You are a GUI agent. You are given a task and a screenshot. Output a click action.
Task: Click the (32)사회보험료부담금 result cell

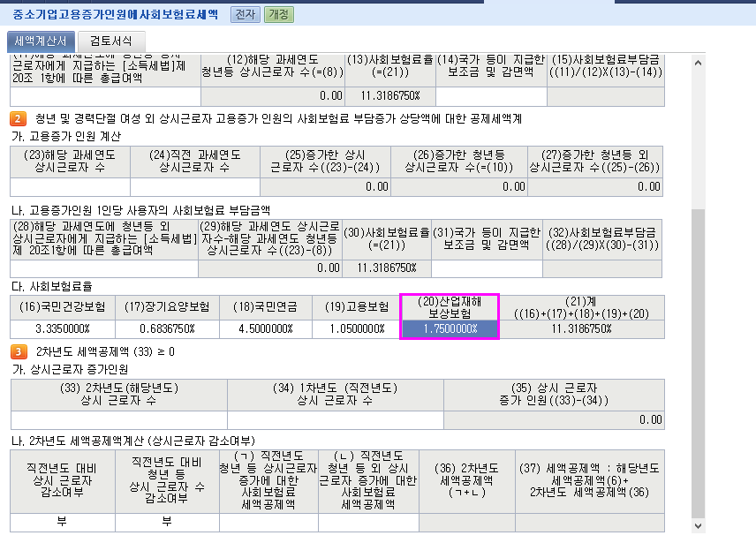(x=602, y=268)
